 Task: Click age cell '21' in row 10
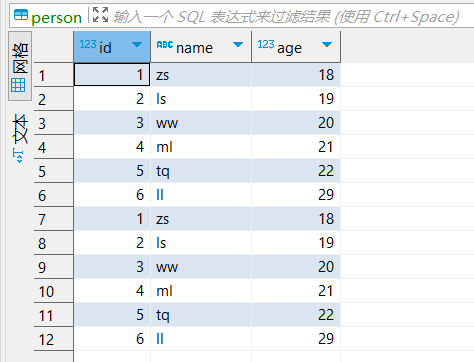[x=296, y=291]
